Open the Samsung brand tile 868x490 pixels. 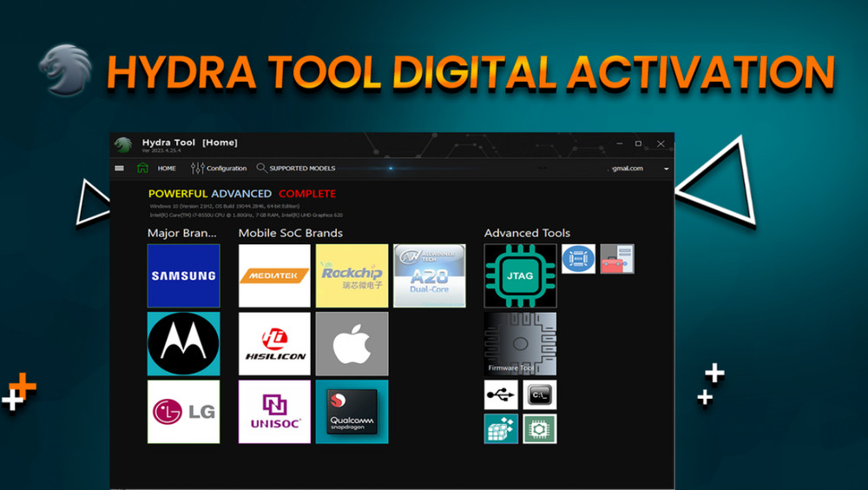pyautogui.click(x=183, y=275)
